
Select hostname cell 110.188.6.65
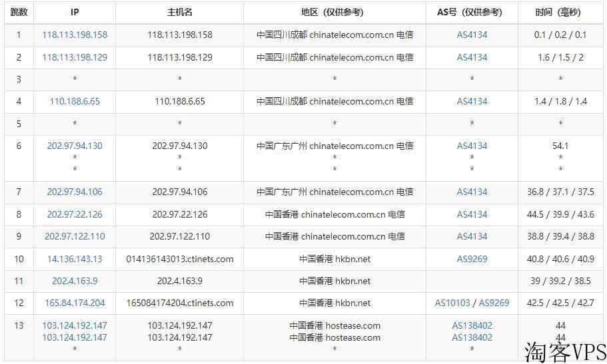coord(180,102)
